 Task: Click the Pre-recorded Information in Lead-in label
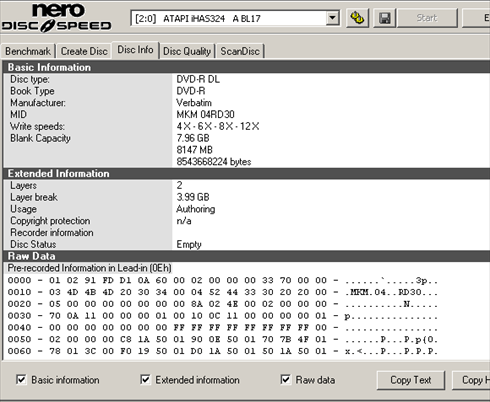[x=89, y=268]
